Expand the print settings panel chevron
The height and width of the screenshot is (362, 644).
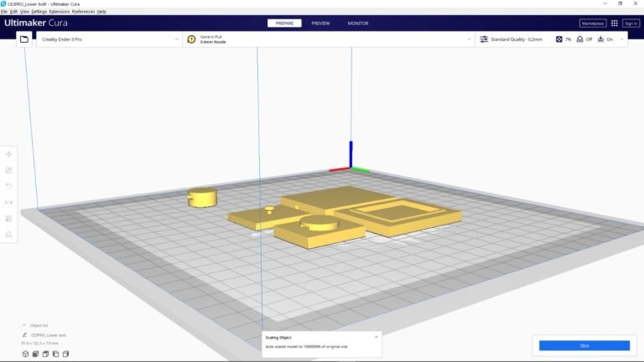[x=622, y=39]
